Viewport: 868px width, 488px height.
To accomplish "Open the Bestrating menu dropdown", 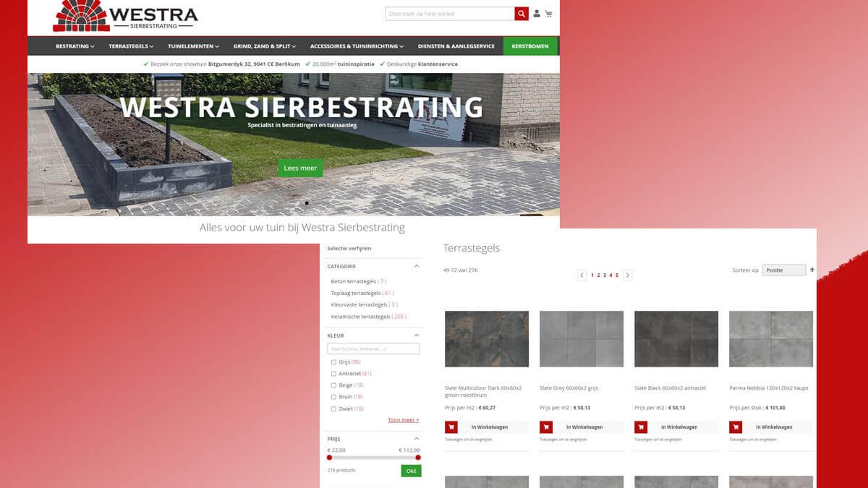I will (x=75, y=46).
